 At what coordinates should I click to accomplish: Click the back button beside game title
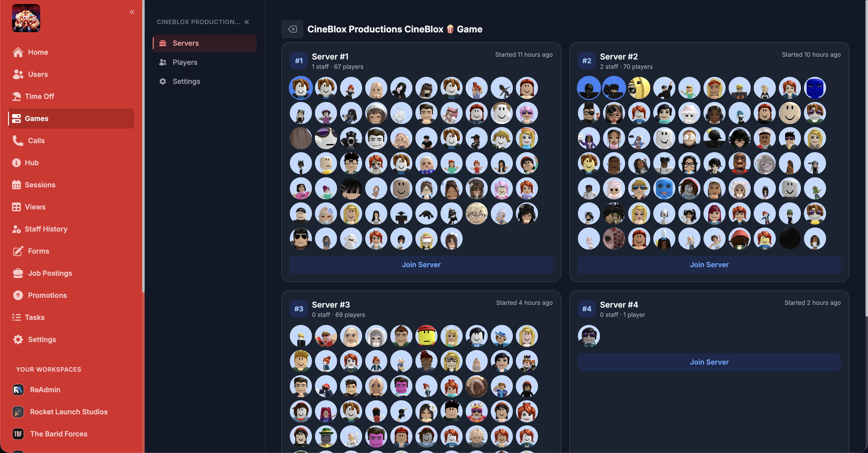(x=292, y=29)
